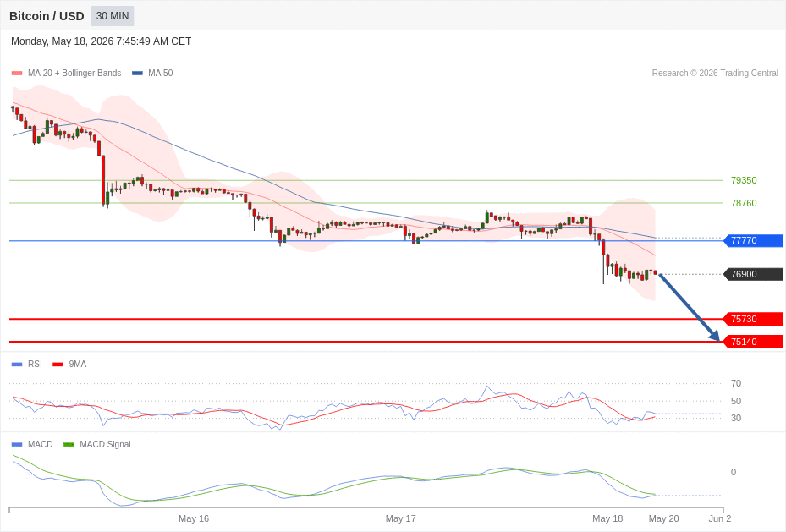Click the MA 20 + Bollinger Bands legend swatch
Viewport: 786px width, 532px height.
(17, 73)
